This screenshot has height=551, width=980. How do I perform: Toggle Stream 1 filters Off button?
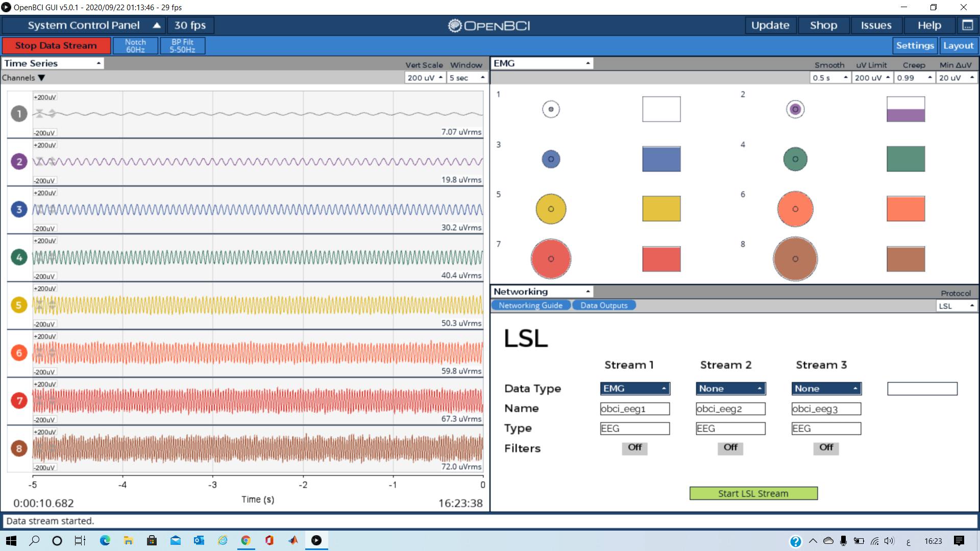634,447
